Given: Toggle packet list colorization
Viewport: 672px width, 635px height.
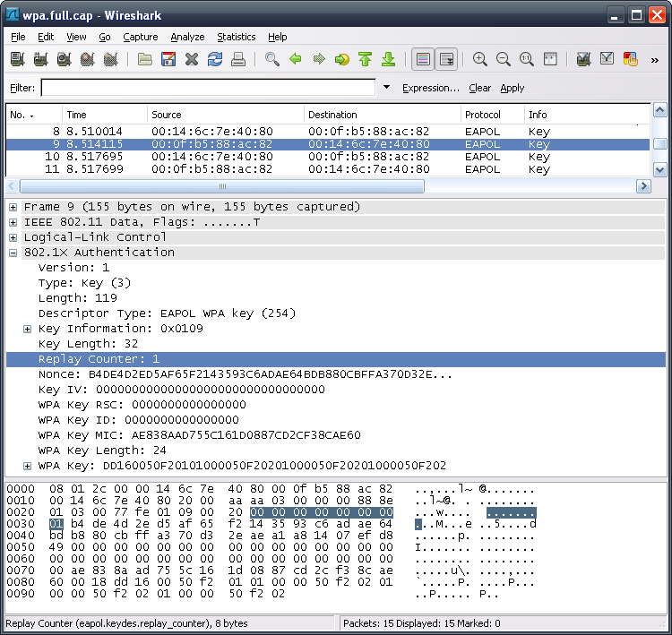Looking at the screenshot, I should coord(423,59).
